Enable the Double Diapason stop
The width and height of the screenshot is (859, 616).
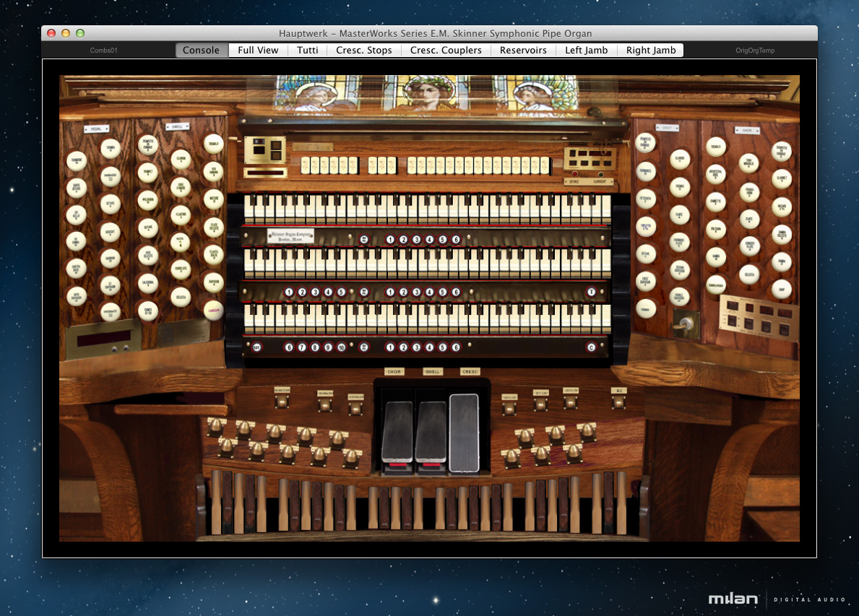tap(679, 297)
